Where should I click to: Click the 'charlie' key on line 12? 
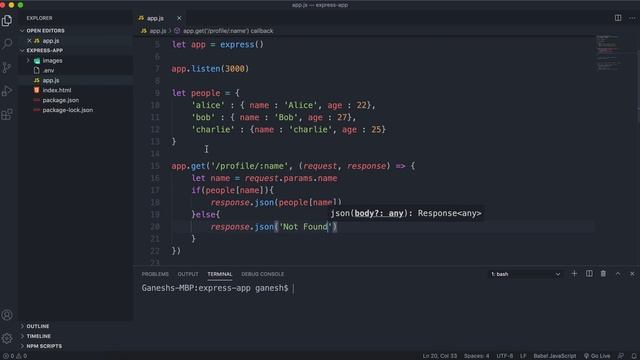pos(213,129)
